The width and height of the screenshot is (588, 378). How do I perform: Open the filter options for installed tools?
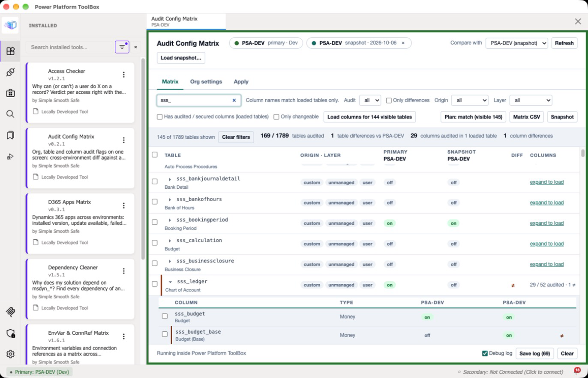(x=122, y=47)
